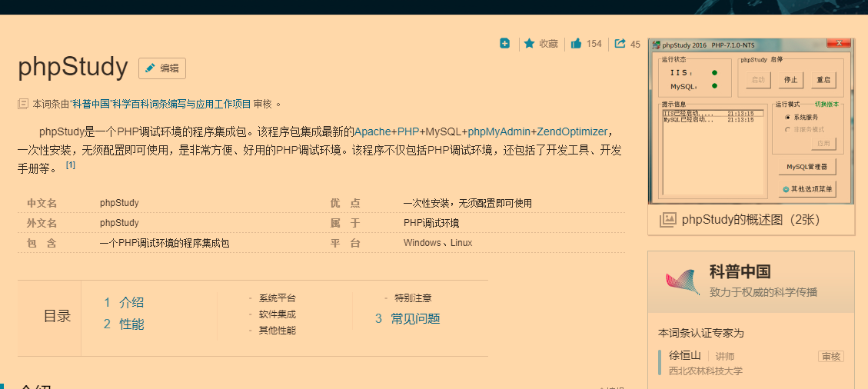Click the 属于 value PHP调试环境
This screenshot has width=868, height=389.
point(431,222)
